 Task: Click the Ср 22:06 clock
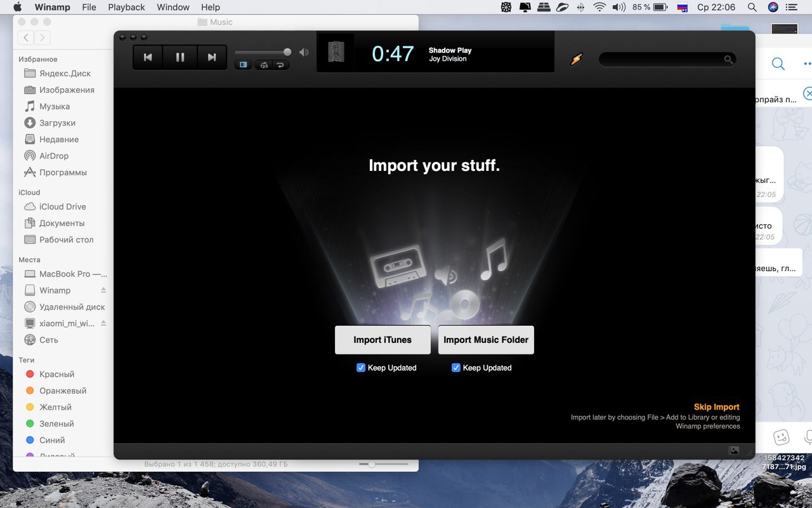[716, 7]
